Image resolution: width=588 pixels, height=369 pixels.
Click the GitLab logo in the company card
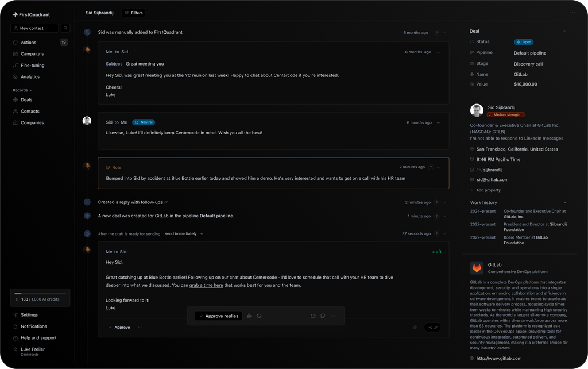pos(477,268)
